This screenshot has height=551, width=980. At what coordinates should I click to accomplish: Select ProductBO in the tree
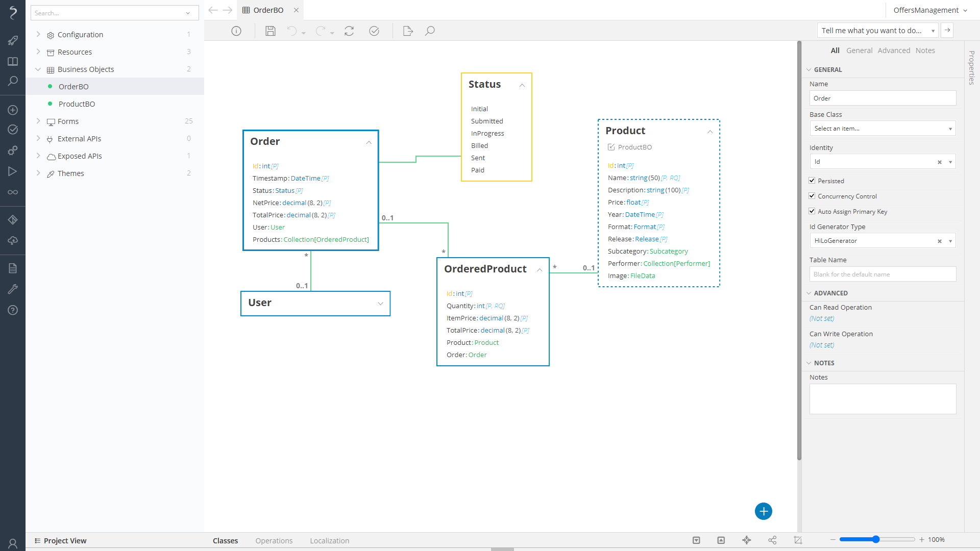click(x=77, y=104)
